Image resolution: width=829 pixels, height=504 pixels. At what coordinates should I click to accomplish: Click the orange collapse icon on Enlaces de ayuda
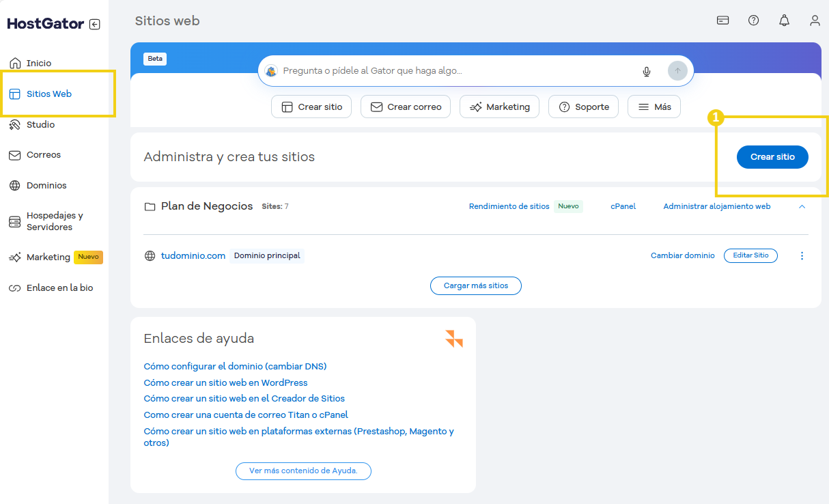pos(453,338)
